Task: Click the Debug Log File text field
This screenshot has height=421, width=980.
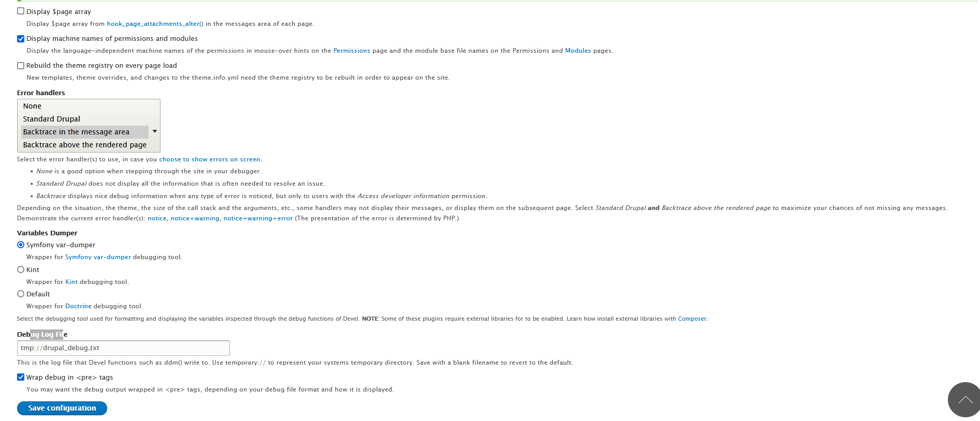Action: click(x=123, y=348)
